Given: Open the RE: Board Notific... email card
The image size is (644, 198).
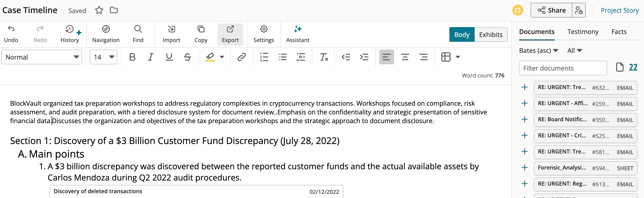Looking at the screenshot, I should [x=585, y=120].
